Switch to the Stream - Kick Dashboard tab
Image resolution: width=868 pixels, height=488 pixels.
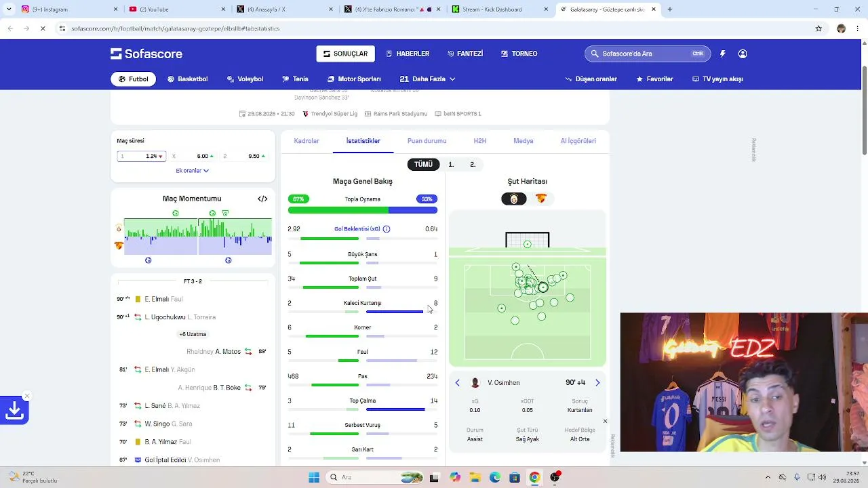tap(501, 9)
